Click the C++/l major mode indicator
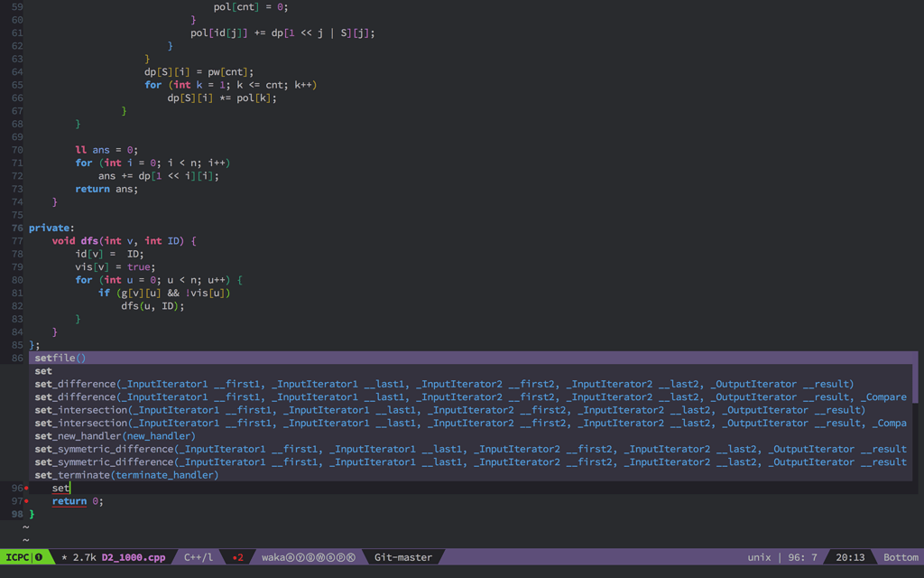This screenshot has width=924, height=578. 198,557
